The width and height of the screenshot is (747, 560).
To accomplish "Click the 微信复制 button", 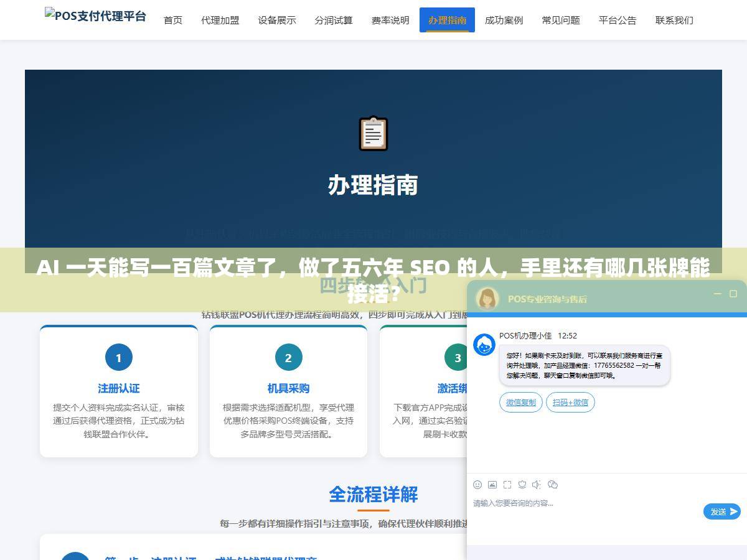I will [521, 403].
